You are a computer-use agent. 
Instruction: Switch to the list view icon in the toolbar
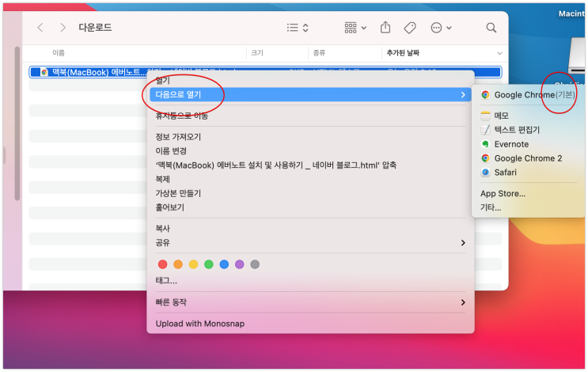pyautogui.click(x=293, y=28)
